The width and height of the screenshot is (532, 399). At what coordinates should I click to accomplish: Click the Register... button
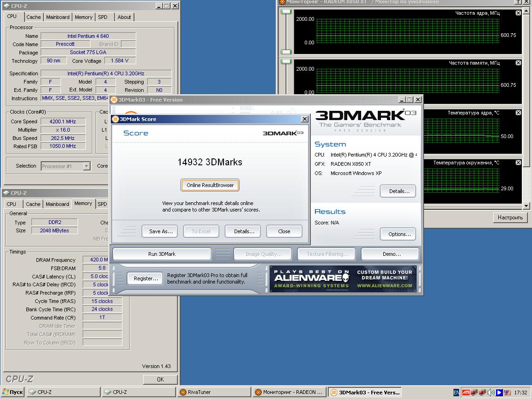[x=145, y=278]
